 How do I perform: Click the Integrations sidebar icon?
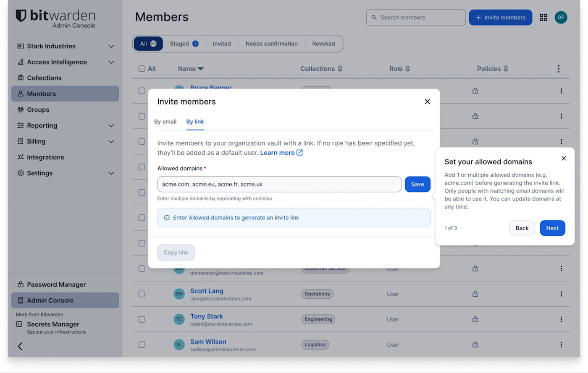pos(21,157)
